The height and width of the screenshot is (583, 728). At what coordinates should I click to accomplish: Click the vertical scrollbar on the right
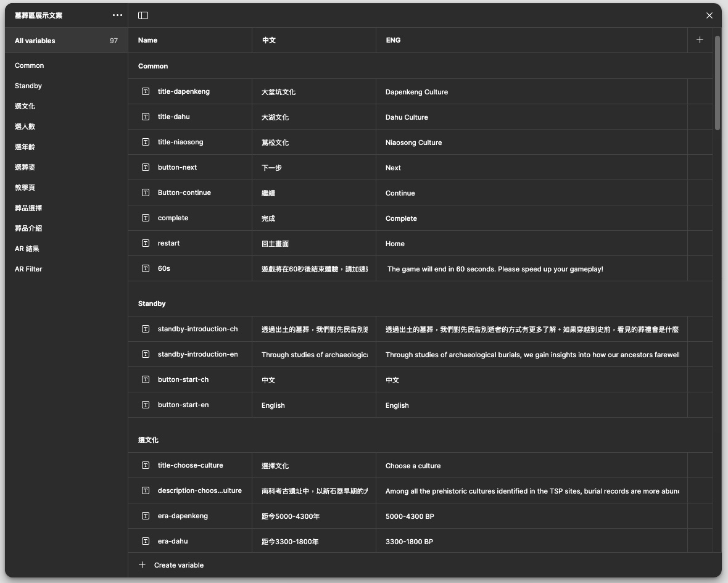[x=717, y=83]
